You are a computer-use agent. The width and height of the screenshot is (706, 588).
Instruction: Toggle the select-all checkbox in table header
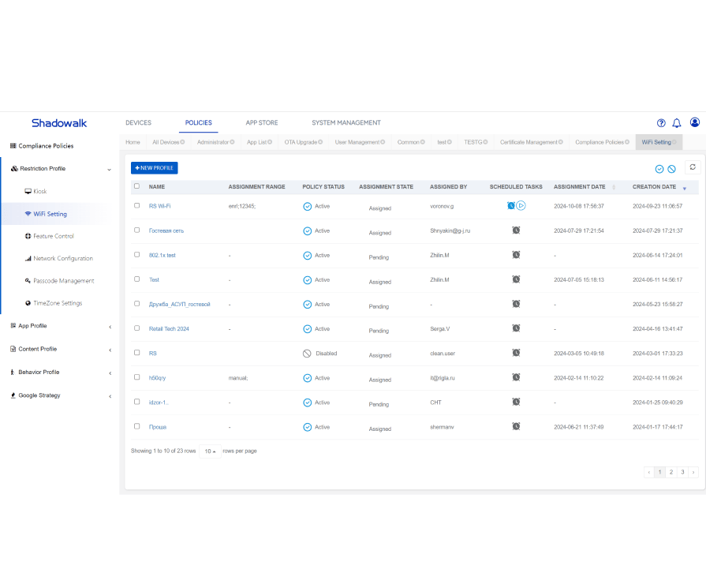click(x=137, y=186)
